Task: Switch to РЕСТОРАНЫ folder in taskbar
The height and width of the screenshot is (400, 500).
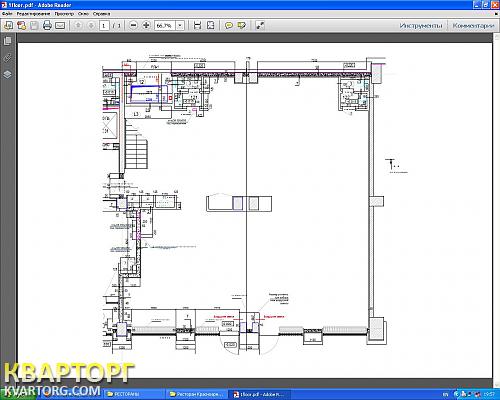Action: (x=133, y=394)
